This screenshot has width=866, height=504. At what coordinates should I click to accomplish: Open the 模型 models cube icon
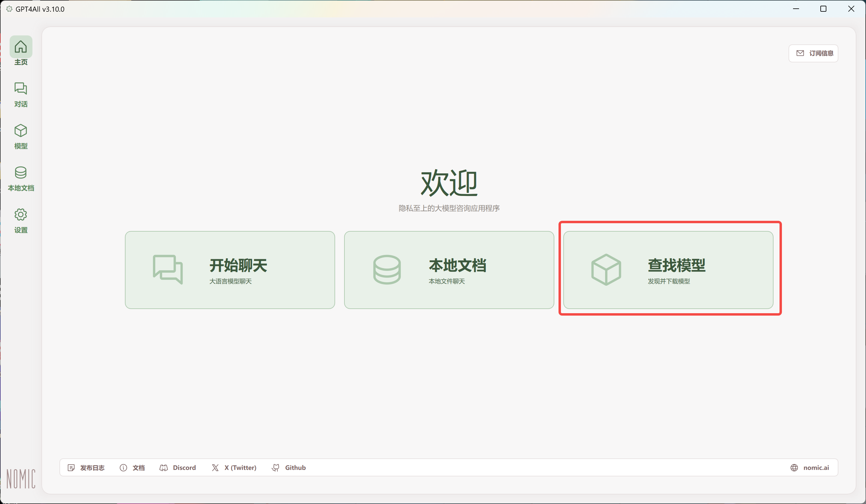point(21,130)
